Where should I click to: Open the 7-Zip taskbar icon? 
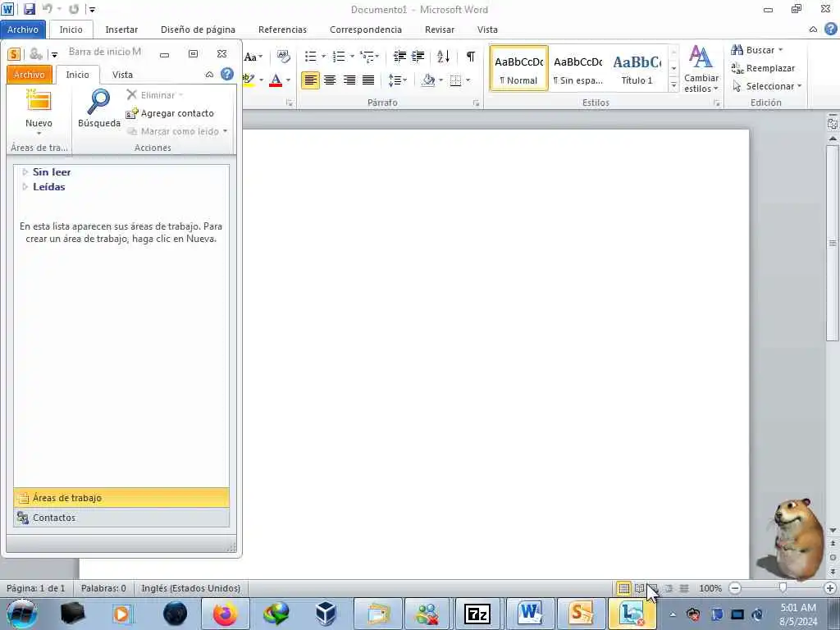pos(477,614)
